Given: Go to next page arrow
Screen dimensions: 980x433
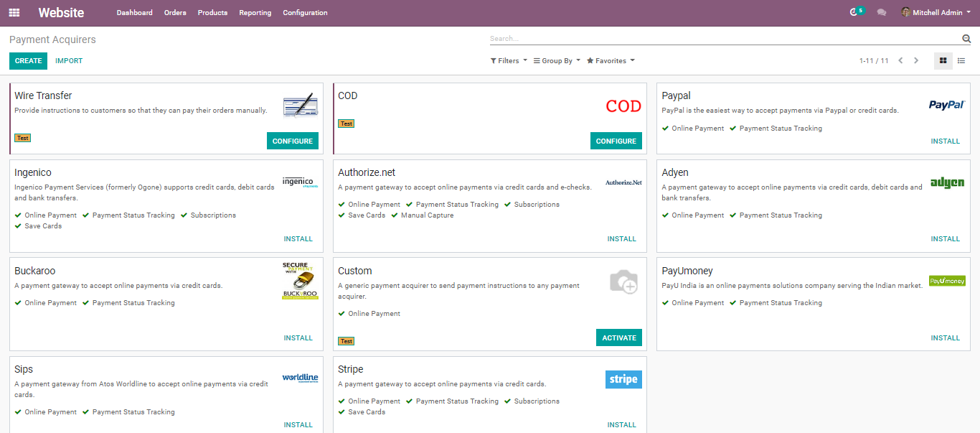Looking at the screenshot, I should [916, 61].
